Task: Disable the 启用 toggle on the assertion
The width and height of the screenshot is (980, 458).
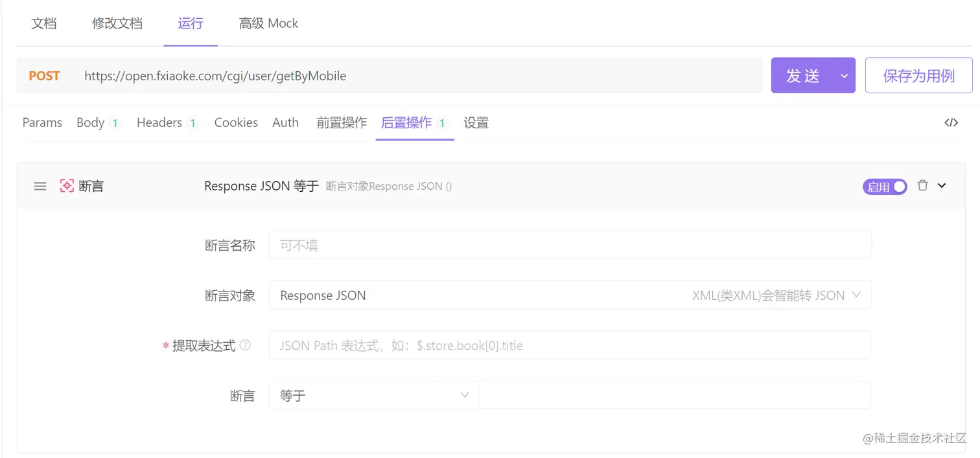Action: tap(885, 186)
